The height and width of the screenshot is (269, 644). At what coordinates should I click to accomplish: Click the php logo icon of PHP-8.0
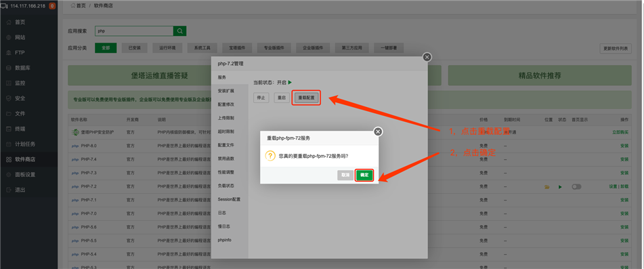coord(75,146)
